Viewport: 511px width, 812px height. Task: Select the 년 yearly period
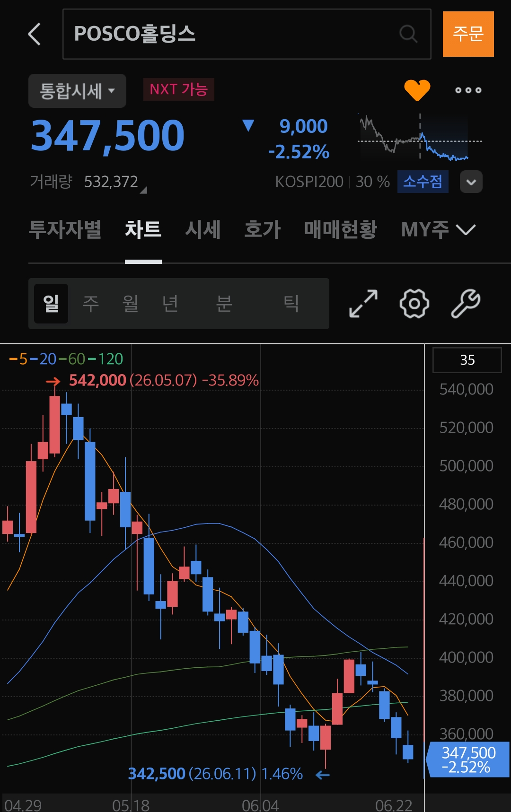tap(170, 304)
